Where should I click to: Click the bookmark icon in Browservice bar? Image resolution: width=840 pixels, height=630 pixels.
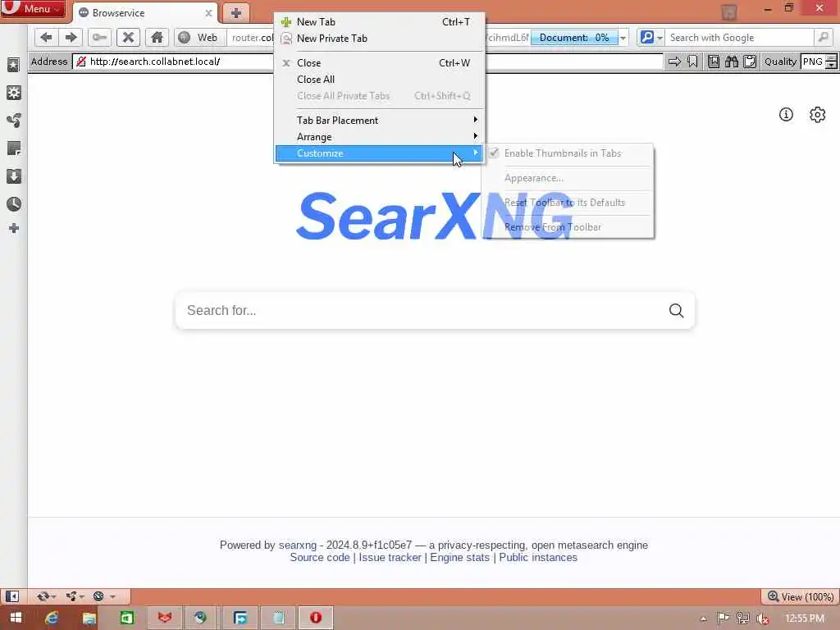tap(692, 62)
